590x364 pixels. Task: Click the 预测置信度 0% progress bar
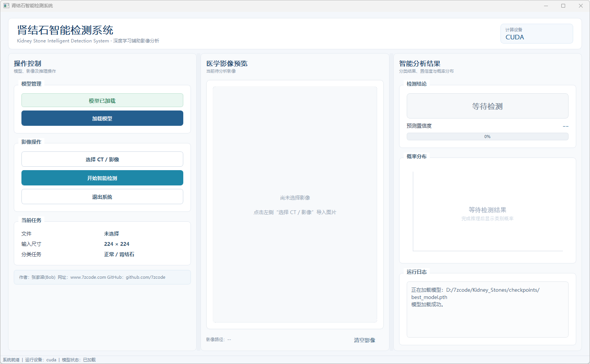(x=487, y=136)
